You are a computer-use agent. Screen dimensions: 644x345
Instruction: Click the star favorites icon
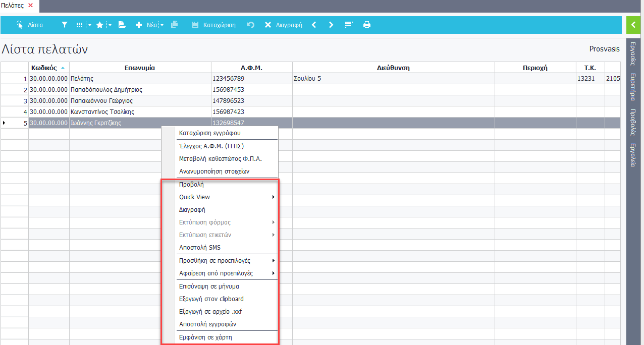tap(99, 25)
